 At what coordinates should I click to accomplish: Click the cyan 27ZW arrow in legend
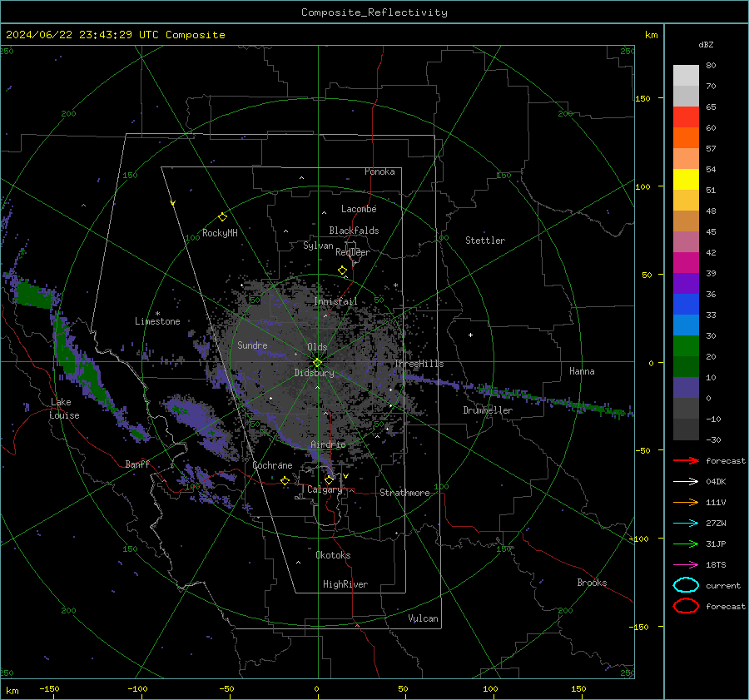point(686,524)
